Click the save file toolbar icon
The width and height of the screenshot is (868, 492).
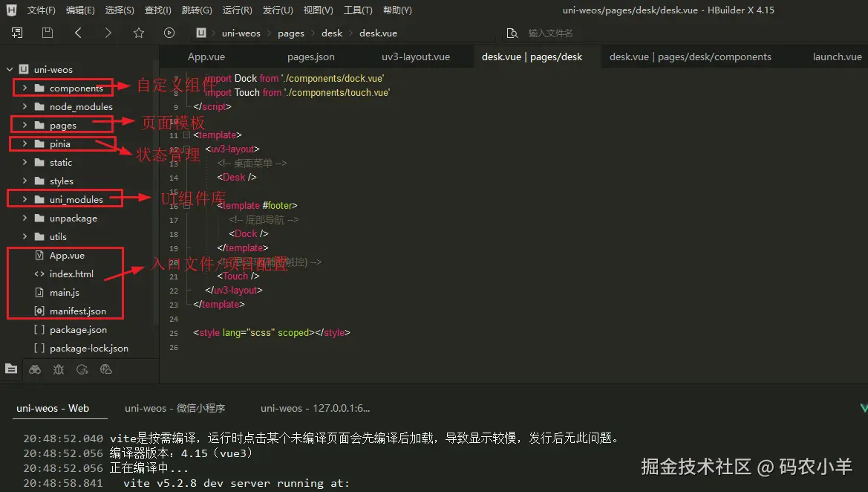(x=48, y=33)
